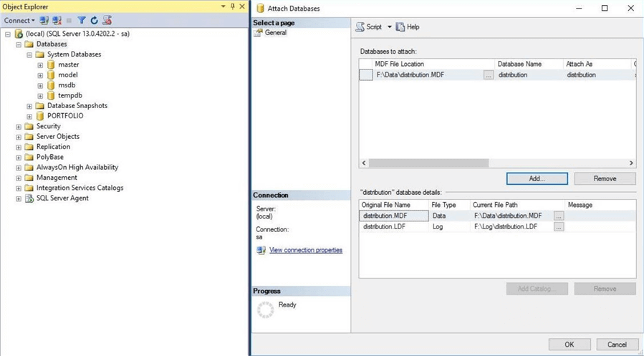
Task: Click the Script toolbar button
Action: [x=369, y=27]
